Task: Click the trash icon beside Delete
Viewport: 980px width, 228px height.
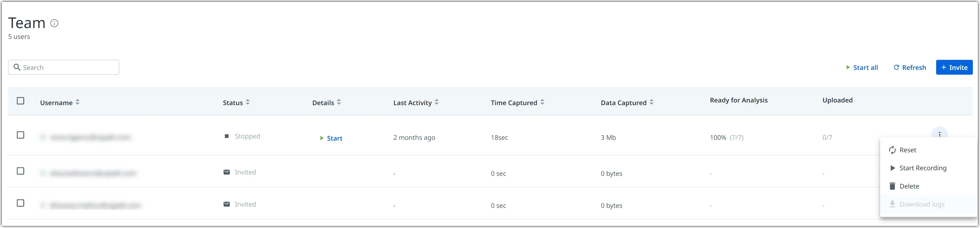Action: point(892,186)
